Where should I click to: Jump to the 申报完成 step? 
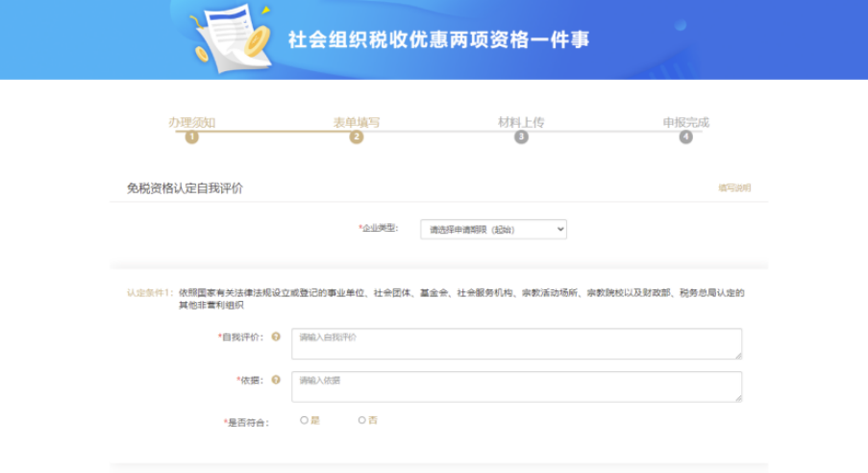point(685,122)
